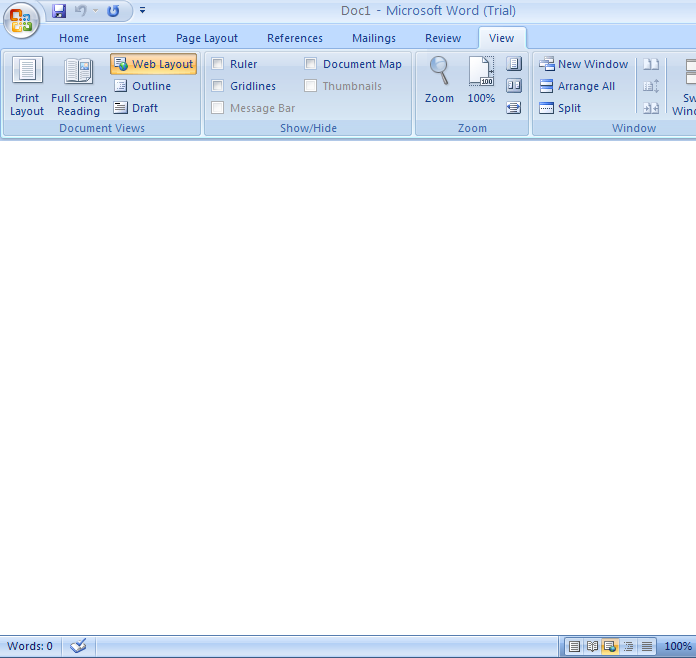
Task: Select Print Layout icon in status bar
Action: pos(574,646)
